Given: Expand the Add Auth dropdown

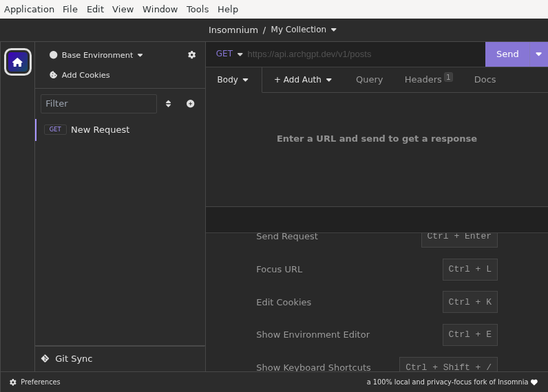Looking at the screenshot, I should coord(303,80).
